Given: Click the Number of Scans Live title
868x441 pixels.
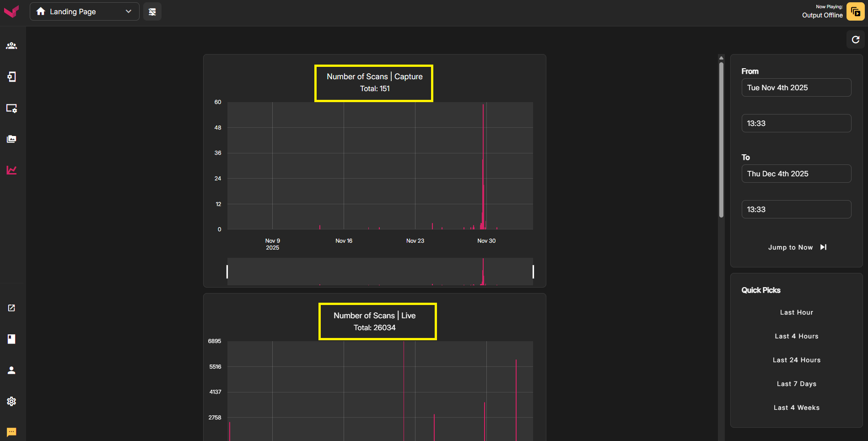Looking at the screenshot, I should (x=375, y=316).
